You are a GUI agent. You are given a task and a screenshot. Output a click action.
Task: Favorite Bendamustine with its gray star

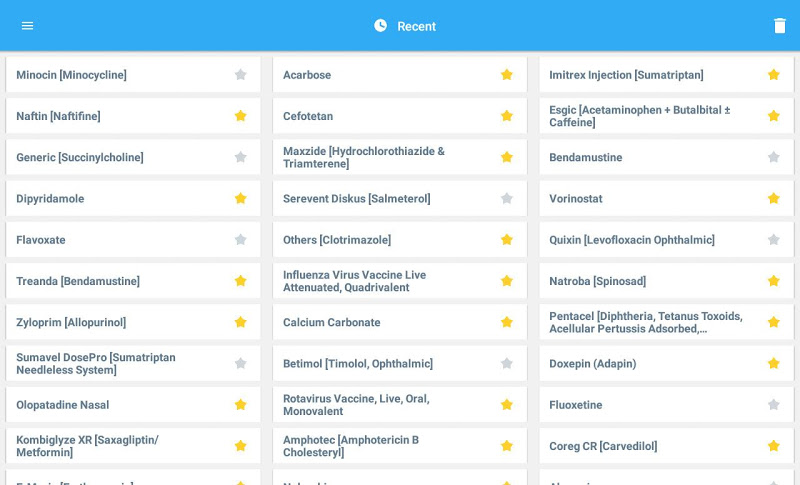click(773, 157)
